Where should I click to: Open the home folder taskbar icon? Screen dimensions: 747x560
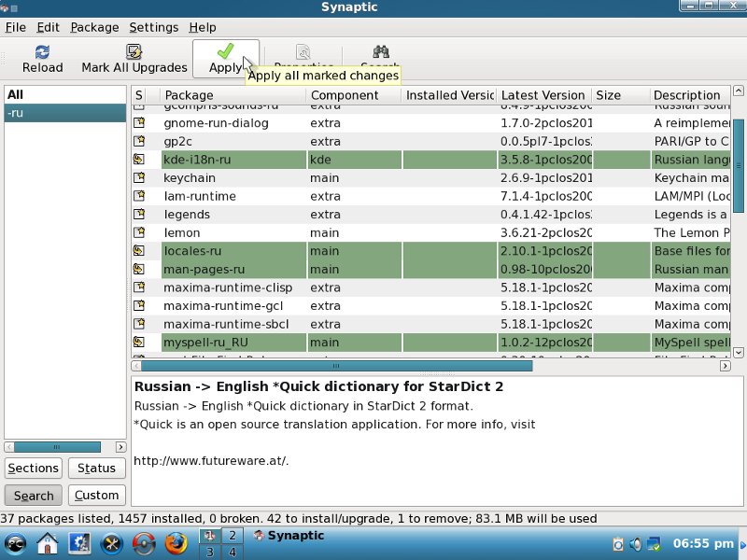click(48, 542)
